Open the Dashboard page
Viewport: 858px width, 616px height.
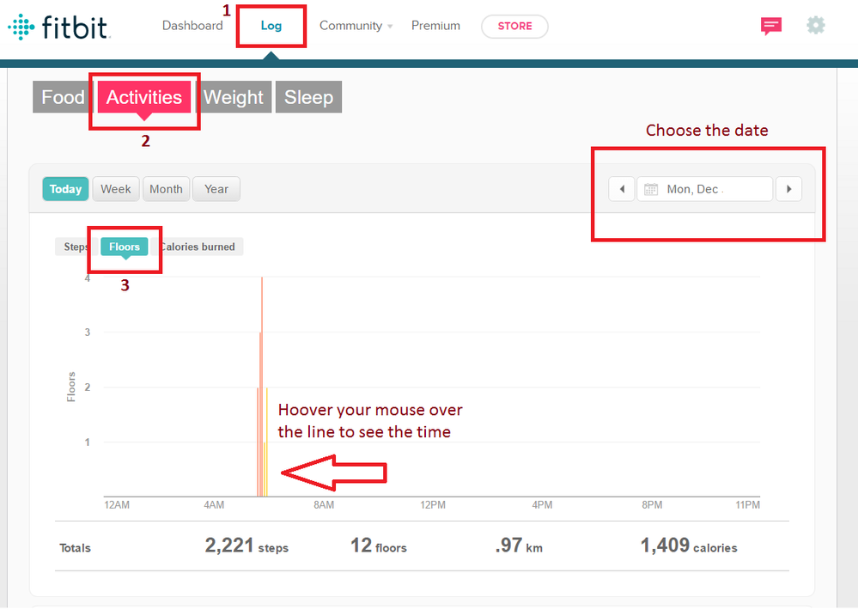point(192,26)
